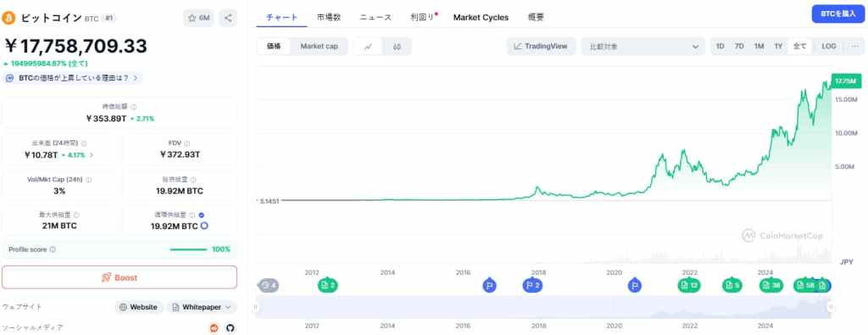Open the Reddit social media icon
868x335 pixels.
(x=214, y=328)
